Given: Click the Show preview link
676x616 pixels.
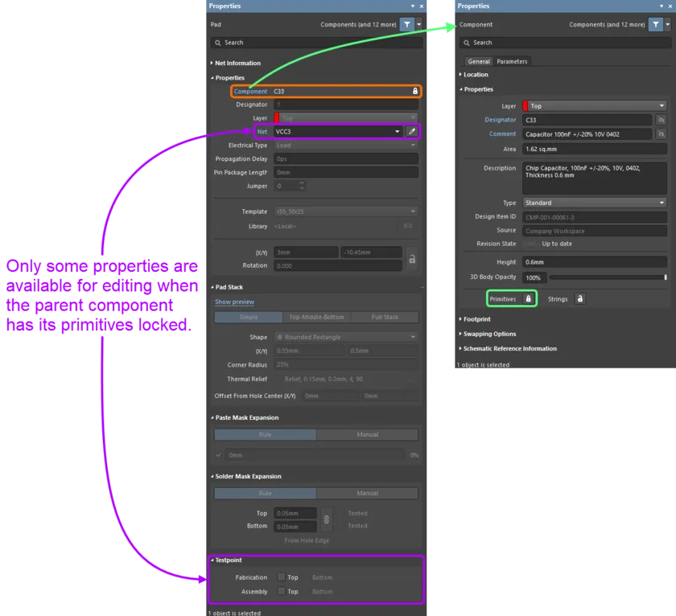Looking at the screenshot, I should coord(234,302).
